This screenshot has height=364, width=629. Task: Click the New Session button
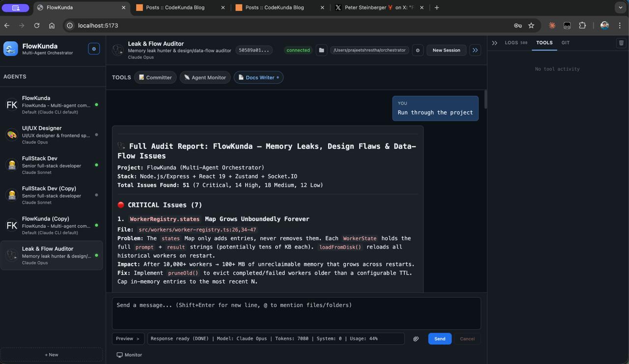(446, 50)
